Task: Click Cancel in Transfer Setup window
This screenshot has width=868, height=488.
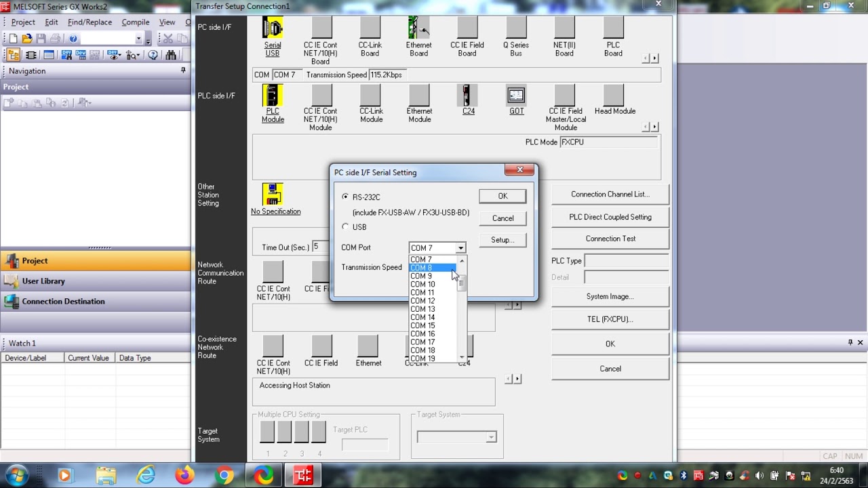Action: [610, 369]
